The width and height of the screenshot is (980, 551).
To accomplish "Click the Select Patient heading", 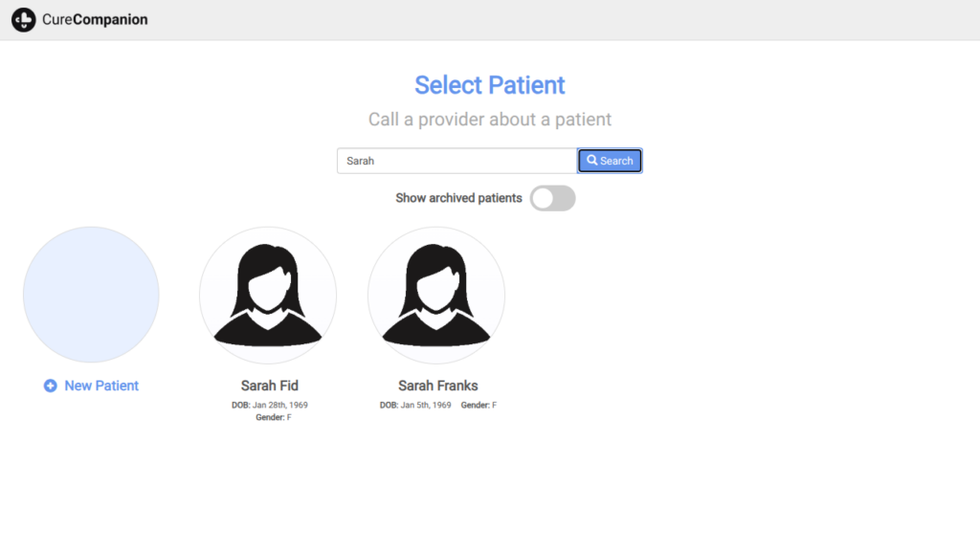I will pyautogui.click(x=490, y=85).
